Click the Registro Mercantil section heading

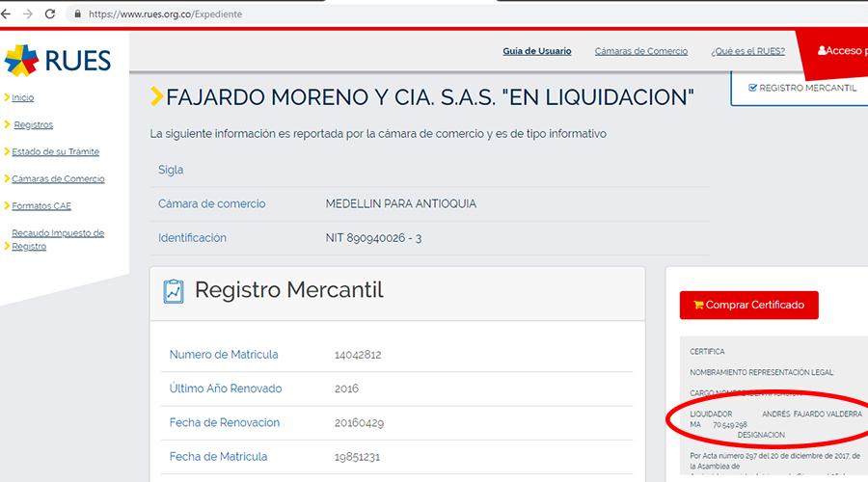point(289,290)
